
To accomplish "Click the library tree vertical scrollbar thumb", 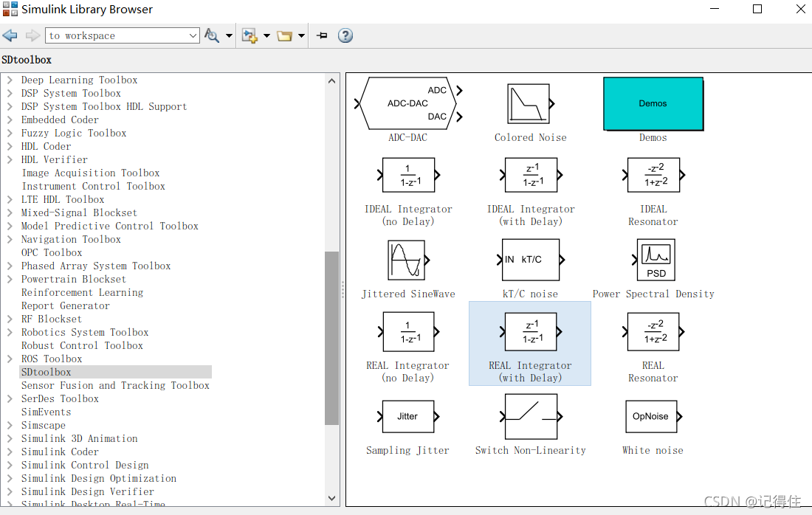I will click(x=332, y=338).
